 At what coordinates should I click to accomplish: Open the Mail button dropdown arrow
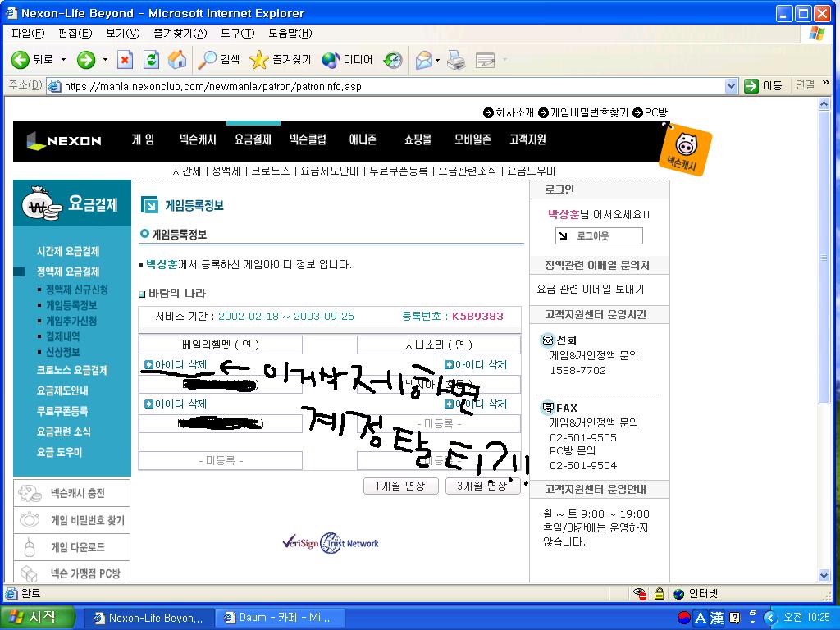pos(438,60)
